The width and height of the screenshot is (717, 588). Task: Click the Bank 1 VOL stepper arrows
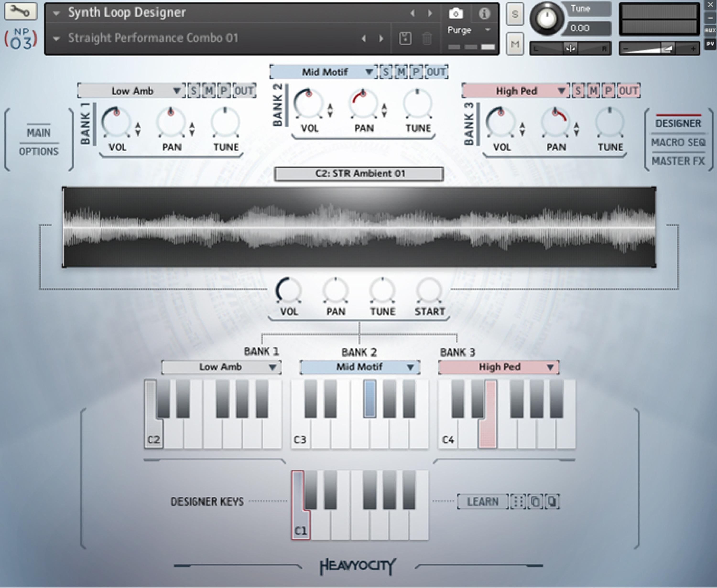[138, 129]
